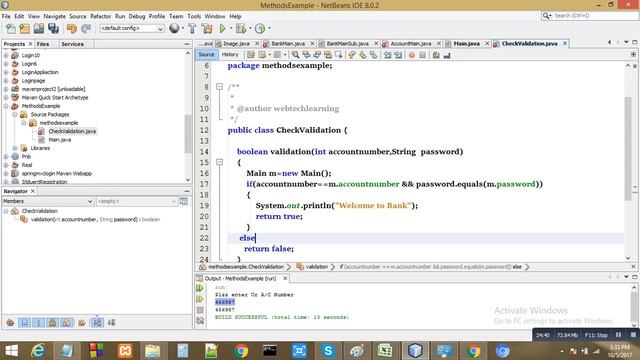Click the Stop icon in Output panel
This screenshot has width=640, height=360.
200,310
